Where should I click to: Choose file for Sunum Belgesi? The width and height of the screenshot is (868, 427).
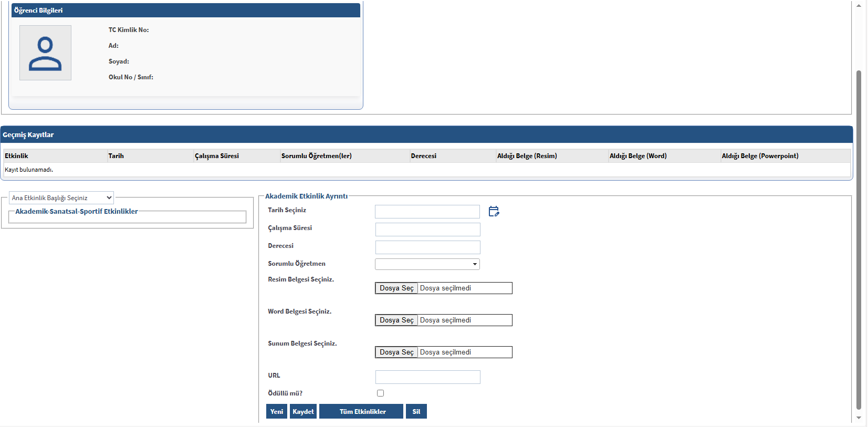point(396,352)
